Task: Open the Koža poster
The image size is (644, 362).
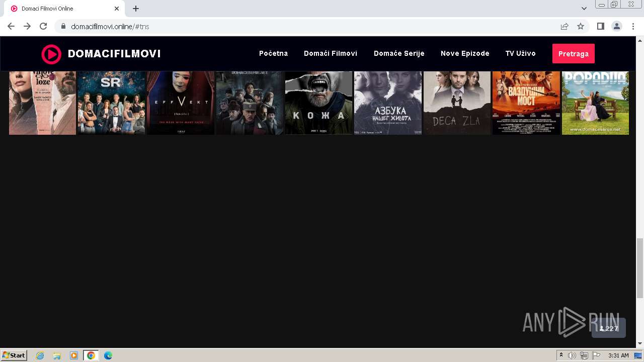Action: 318,103
